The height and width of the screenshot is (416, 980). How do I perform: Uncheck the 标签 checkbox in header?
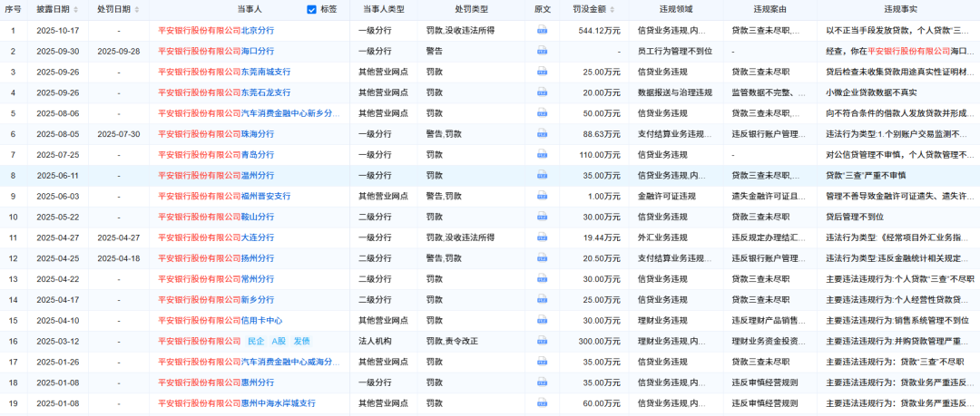(x=312, y=9)
